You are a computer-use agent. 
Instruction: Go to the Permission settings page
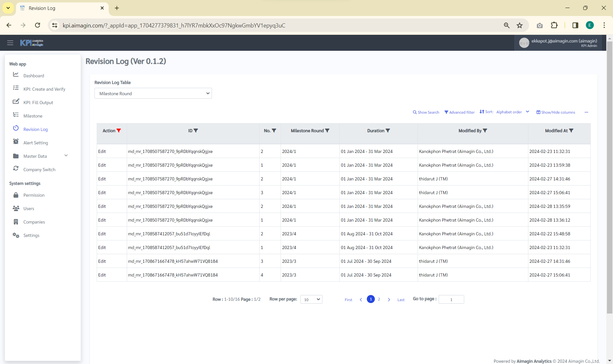34,195
